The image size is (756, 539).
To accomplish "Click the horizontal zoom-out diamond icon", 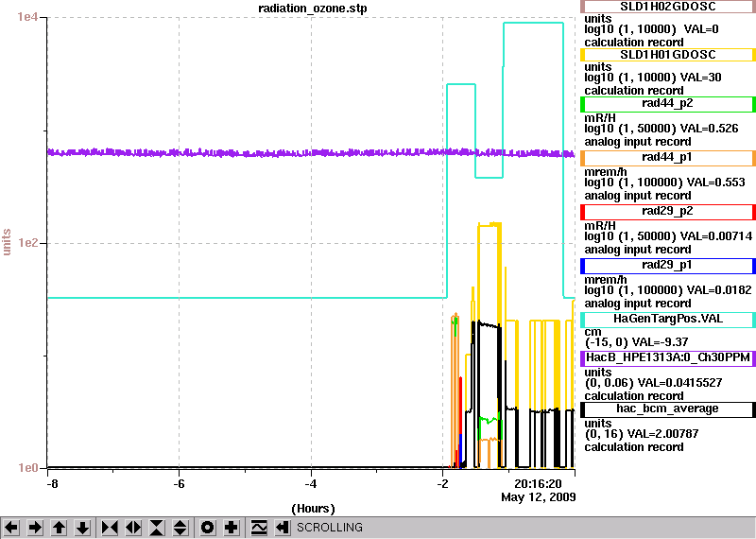I will click(x=133, y=528).
